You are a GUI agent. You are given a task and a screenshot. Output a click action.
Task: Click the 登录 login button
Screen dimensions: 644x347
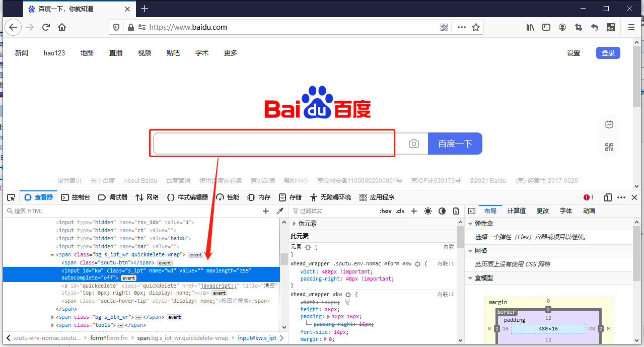click(x=608, y=53)
